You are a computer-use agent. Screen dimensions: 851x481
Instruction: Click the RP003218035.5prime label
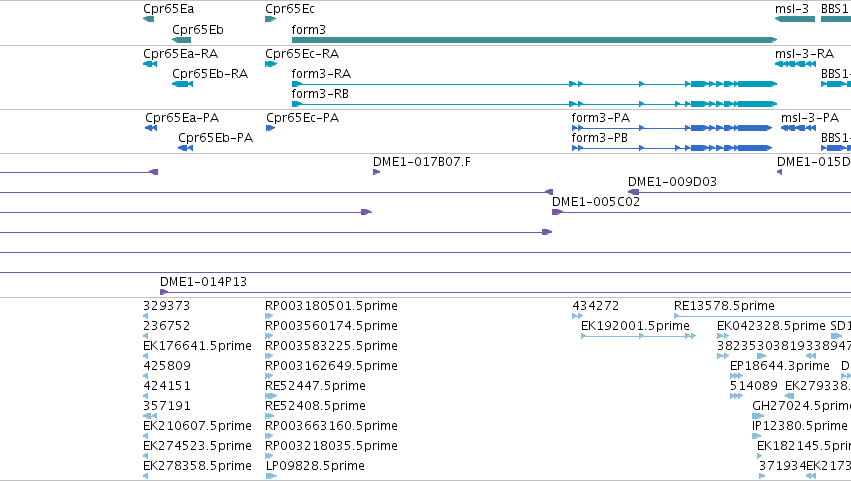(332, 446)
